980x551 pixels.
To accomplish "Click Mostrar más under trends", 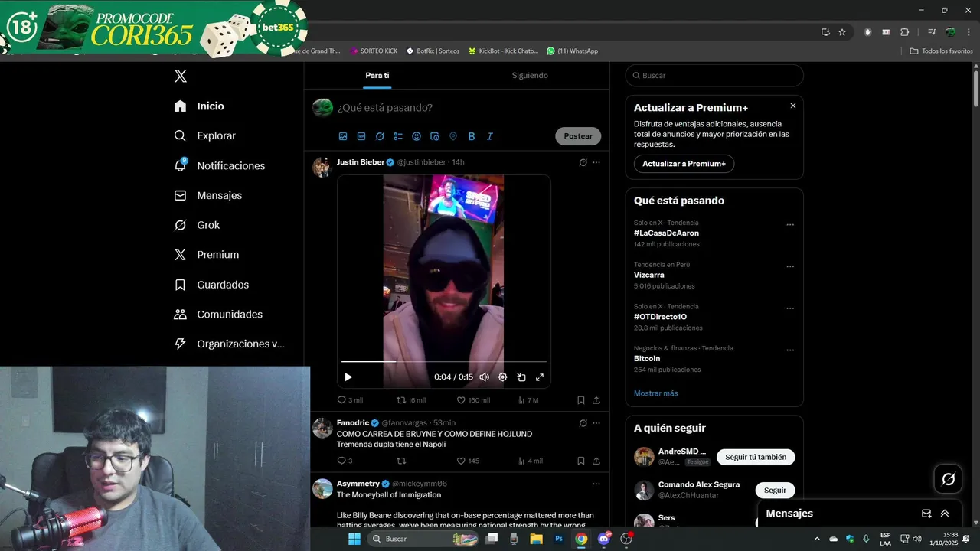I will [655, 393].
